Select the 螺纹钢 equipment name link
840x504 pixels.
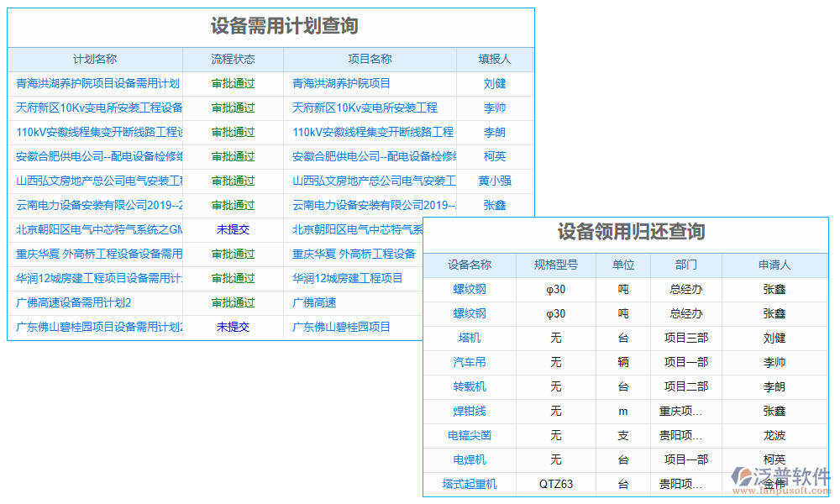tap(472, 289)
